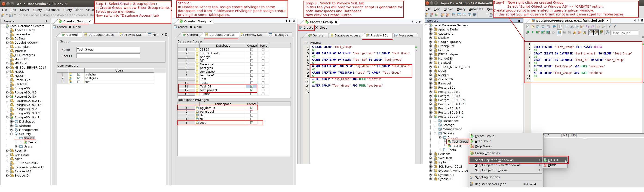Click the Grid Results view icon
Image resolution: width=644 pixels, height=192 pixels.
[591, 33]
